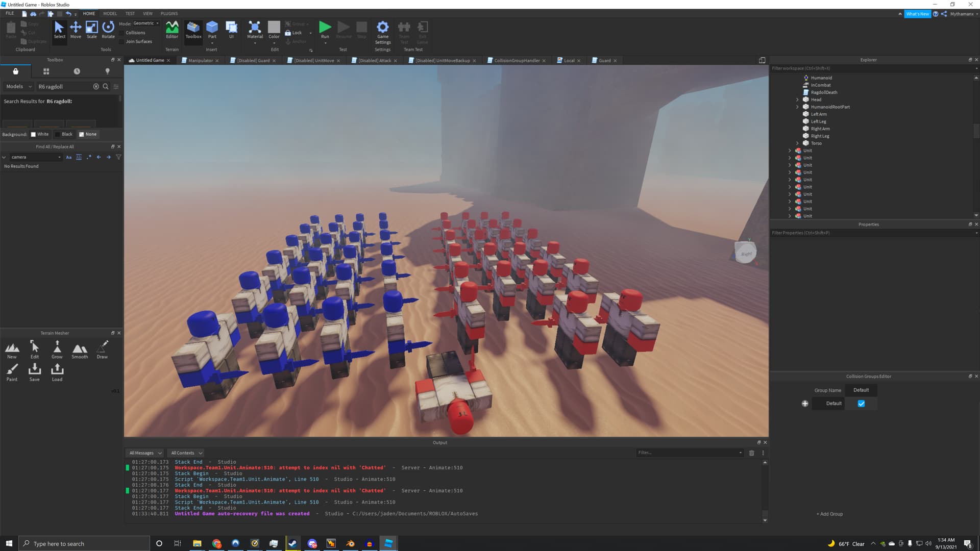Go to next find result arrow
This screenshot has height=551, width=980.
[109, 157]
